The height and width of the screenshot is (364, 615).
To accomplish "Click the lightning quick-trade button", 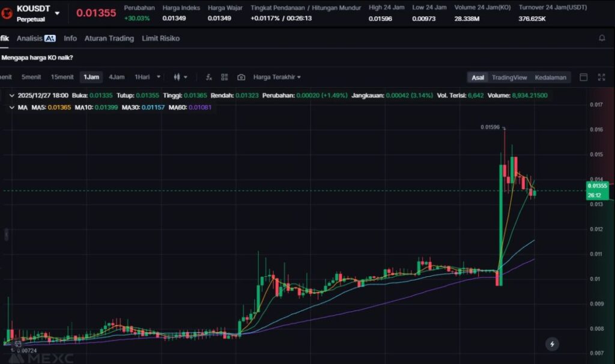I will (552, 344).
